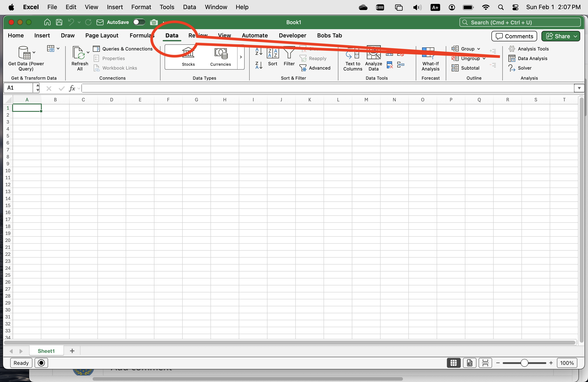
Task: Click the zoom out minus button
Action: (x=498, y=363)
